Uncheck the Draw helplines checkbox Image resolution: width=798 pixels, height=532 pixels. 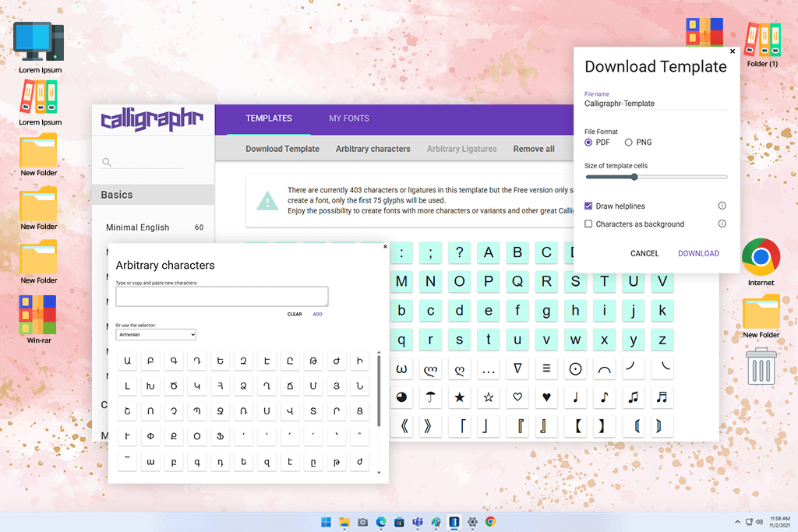click(x=588, y=206)
